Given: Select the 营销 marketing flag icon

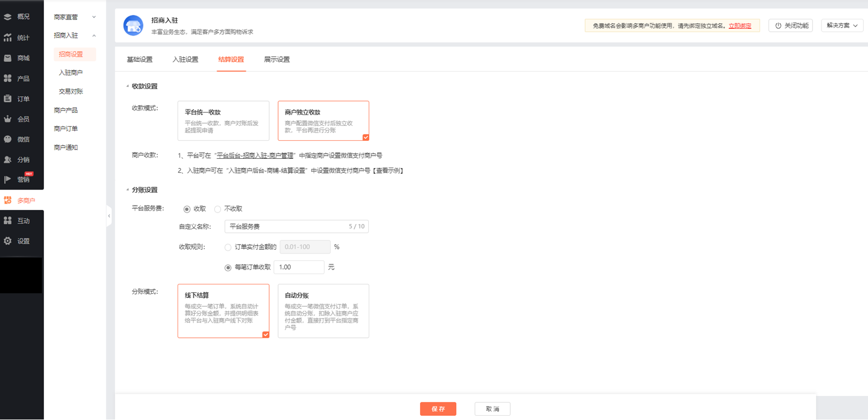Looking at the screenshot, I should click(x=8, y=180).
